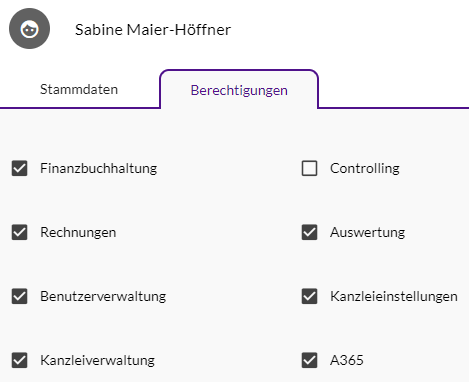Screen dimensions: 469x382
Task: Click the Finanzbuchhaltung label text
Action: (99, 168)
